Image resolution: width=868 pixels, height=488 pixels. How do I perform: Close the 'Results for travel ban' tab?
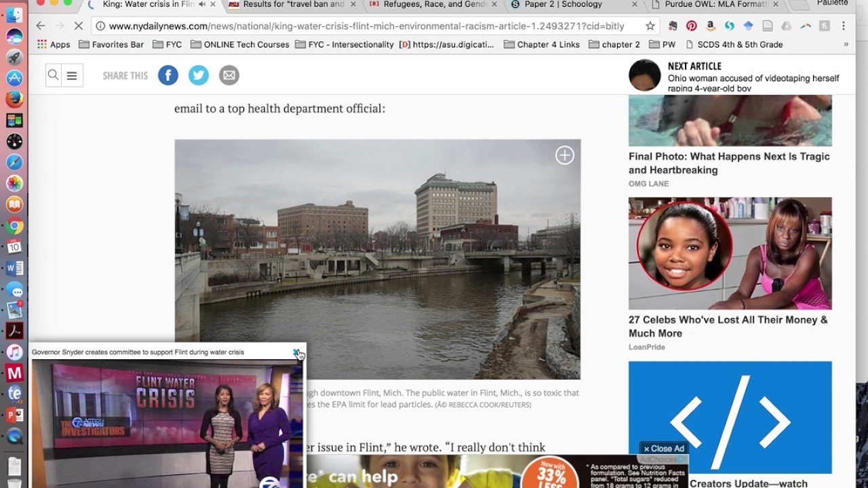click(353, 4)
